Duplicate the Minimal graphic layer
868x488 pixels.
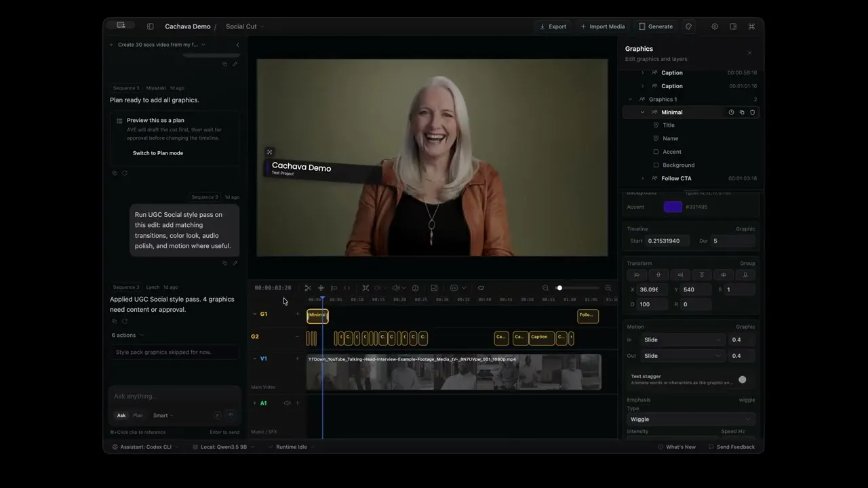tap(742, 113)
